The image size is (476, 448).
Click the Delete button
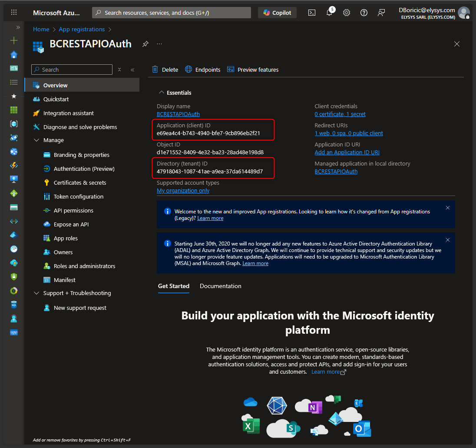(165, 70)
